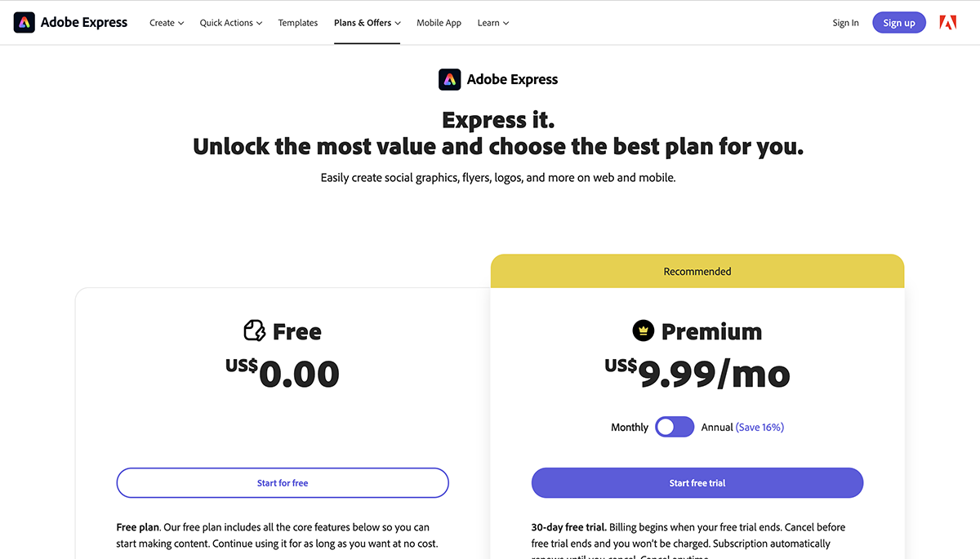Select the Monthly billing option
980x559 pixels.
630,427
